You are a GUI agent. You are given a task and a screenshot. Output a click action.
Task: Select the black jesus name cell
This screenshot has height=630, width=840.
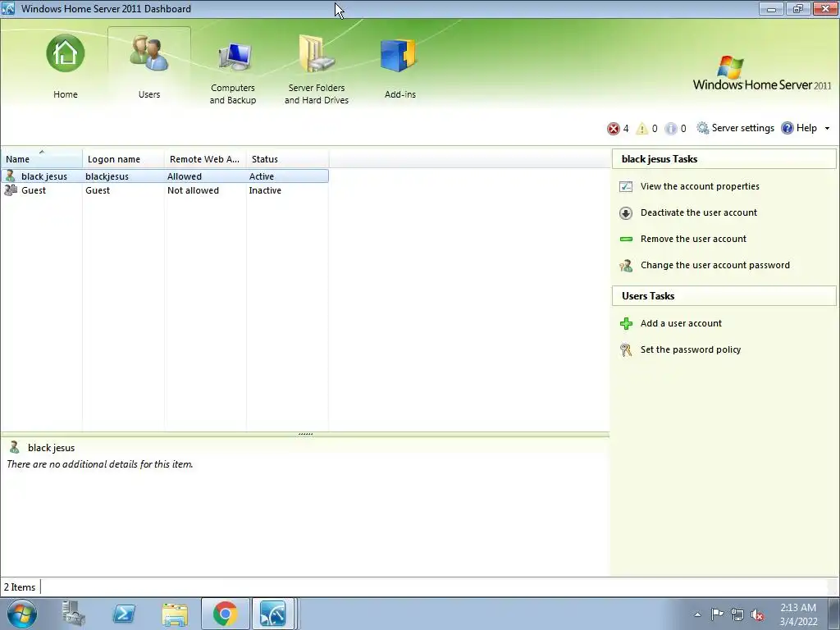click(44, 176)
